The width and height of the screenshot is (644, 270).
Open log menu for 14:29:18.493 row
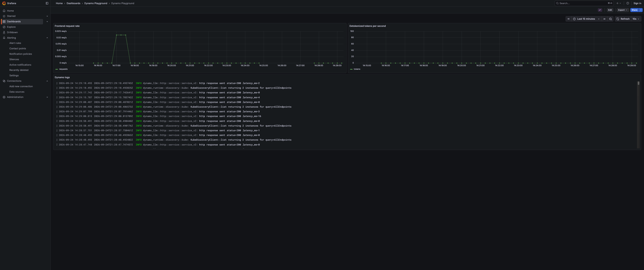(x=57, y=83)
